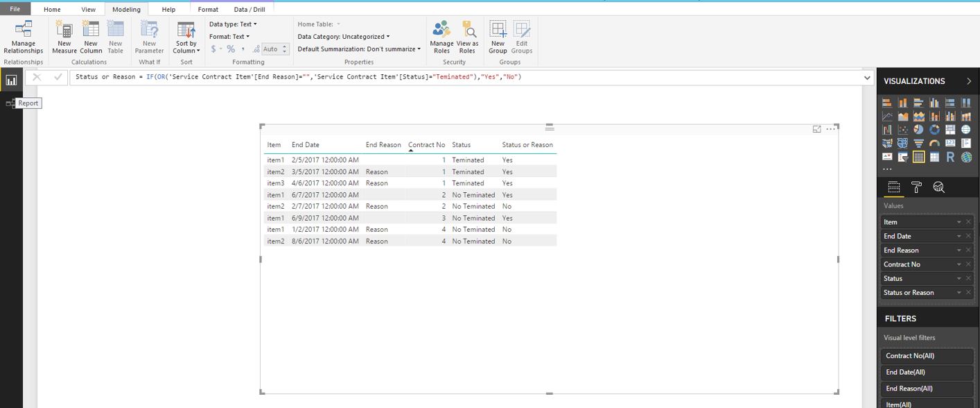Choose the ArcGIS map visual
Screen dimensions: 980x408
tap(966, 157)
